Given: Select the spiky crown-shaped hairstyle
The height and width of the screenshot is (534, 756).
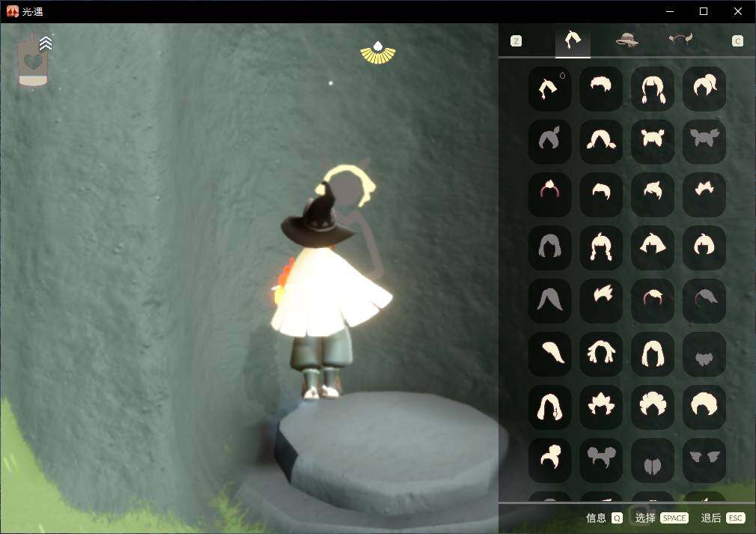Looking at the screenshot, I should click(601, 407).
